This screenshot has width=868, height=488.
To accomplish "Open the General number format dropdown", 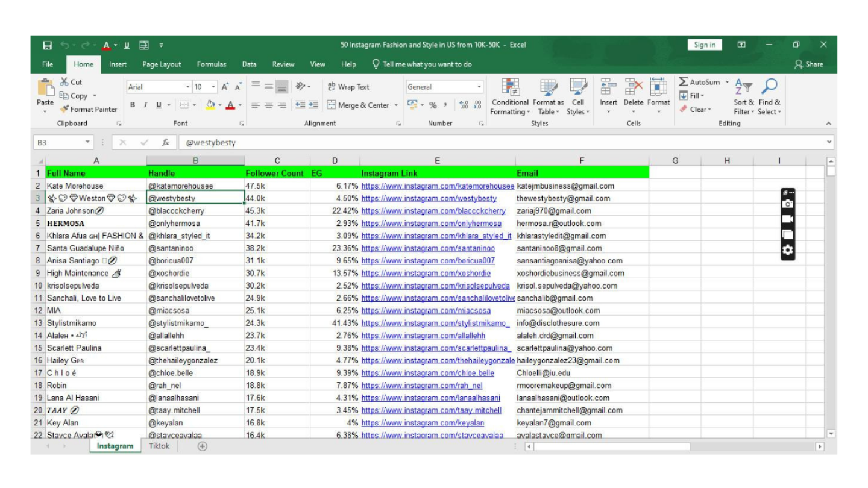I will tap(479, 87).
